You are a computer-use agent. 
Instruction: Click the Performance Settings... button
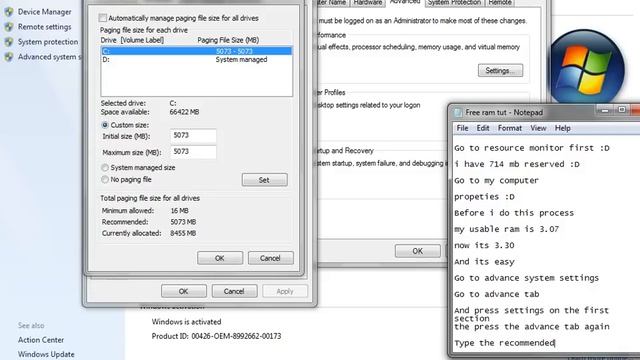coord(500,71)
